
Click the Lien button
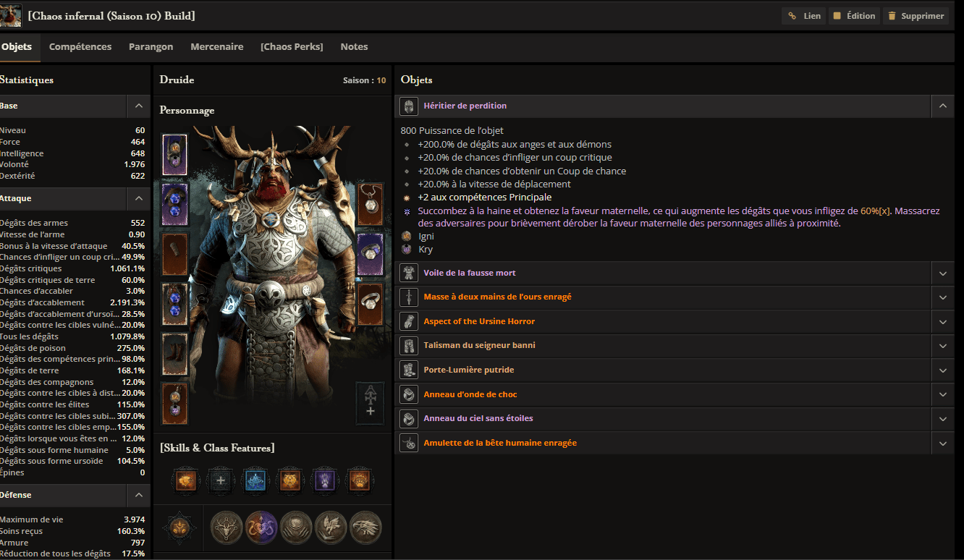coord(803,16)
